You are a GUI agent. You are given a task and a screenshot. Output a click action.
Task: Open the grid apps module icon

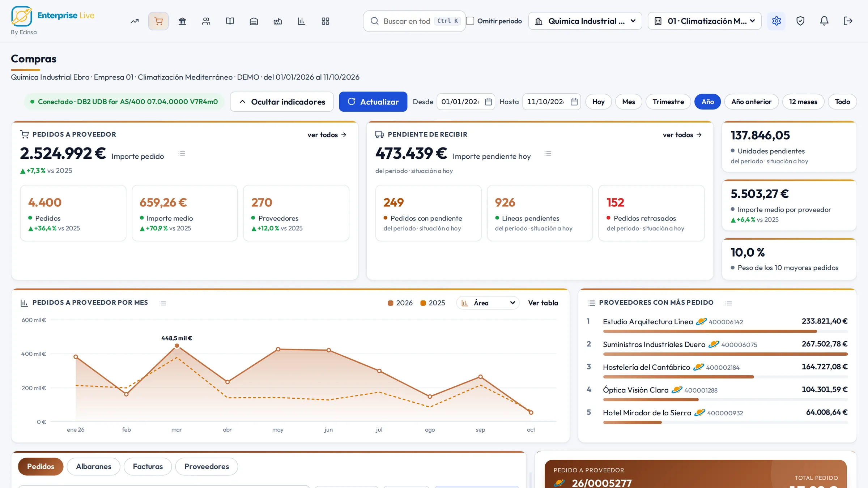325,21
